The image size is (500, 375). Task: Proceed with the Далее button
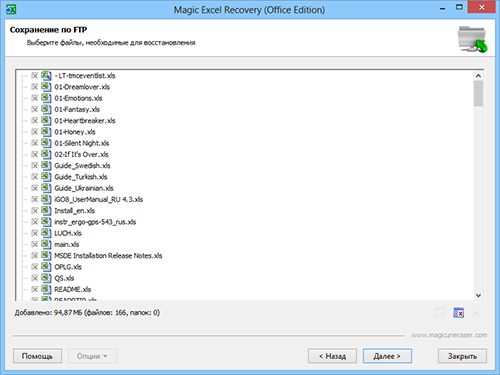(x=387, y=356)
